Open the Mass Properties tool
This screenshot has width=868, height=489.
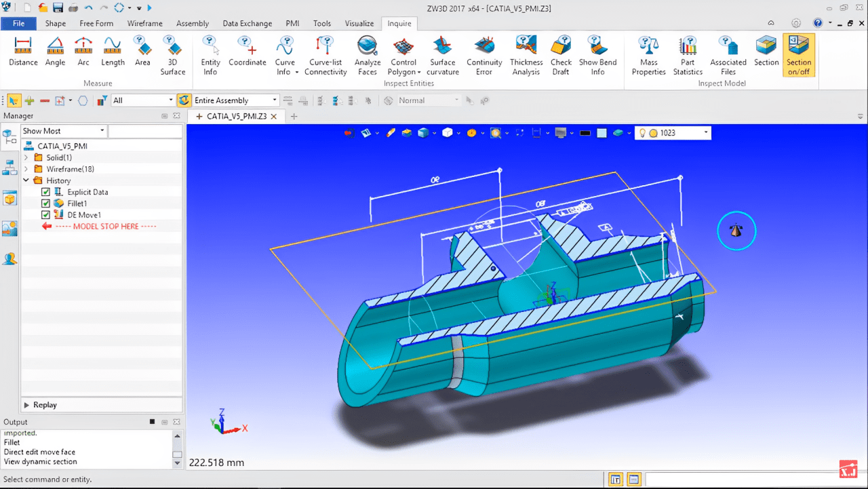click(649, 55)
